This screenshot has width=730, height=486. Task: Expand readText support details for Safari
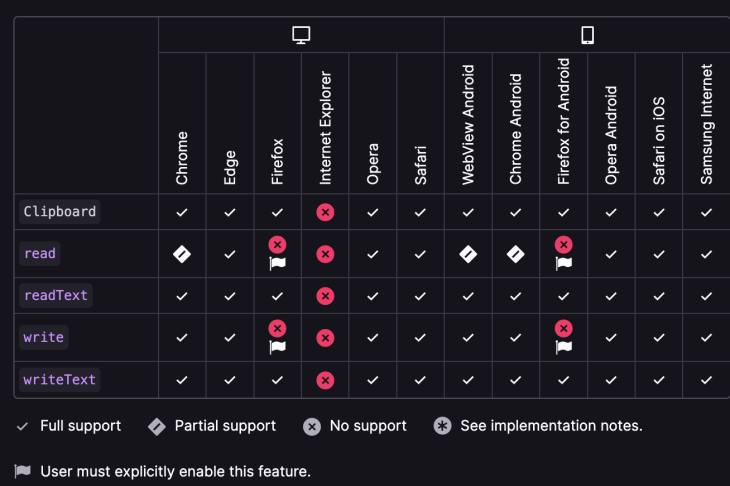(420, 296)
